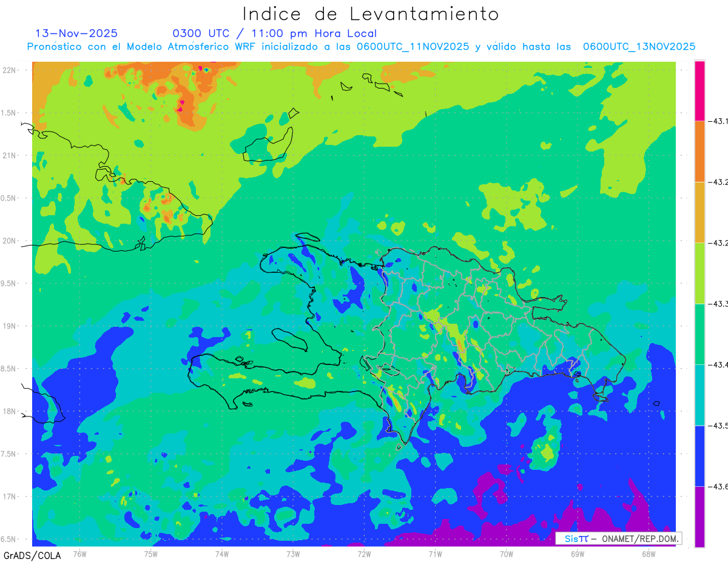Click the "22N" latitude label
Image resolution: width=728 pixels, height=562 pixels.
coord(9,70)
